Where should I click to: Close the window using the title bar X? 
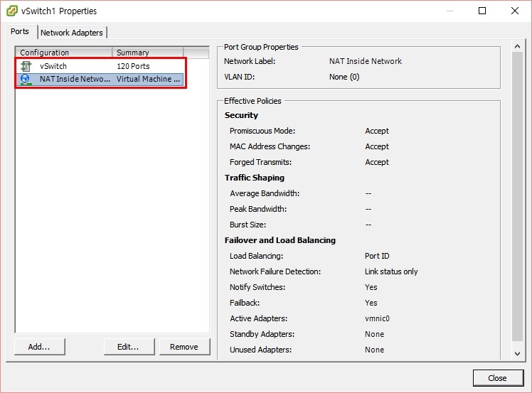[515, 11]
